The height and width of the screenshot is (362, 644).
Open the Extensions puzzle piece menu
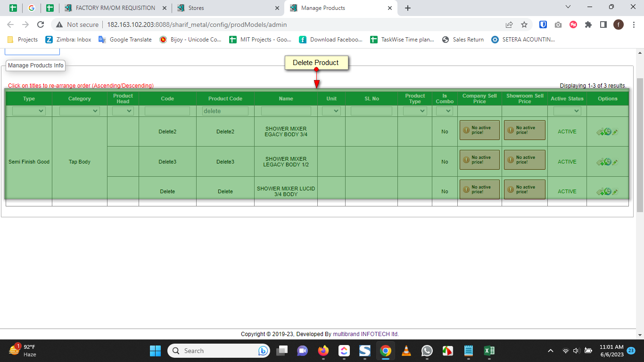588,25
